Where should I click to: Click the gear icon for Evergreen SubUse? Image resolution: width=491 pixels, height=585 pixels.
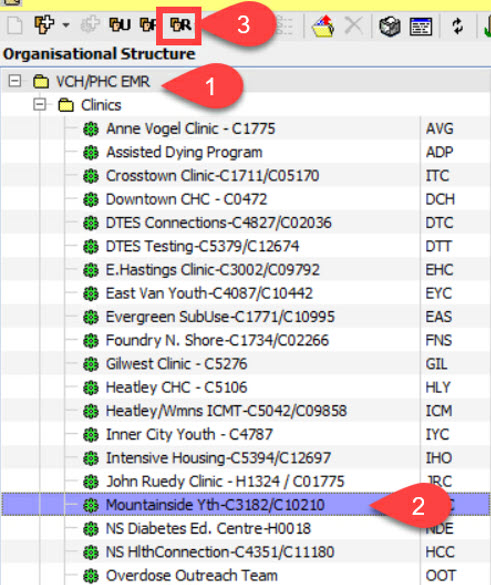point(91,317)
